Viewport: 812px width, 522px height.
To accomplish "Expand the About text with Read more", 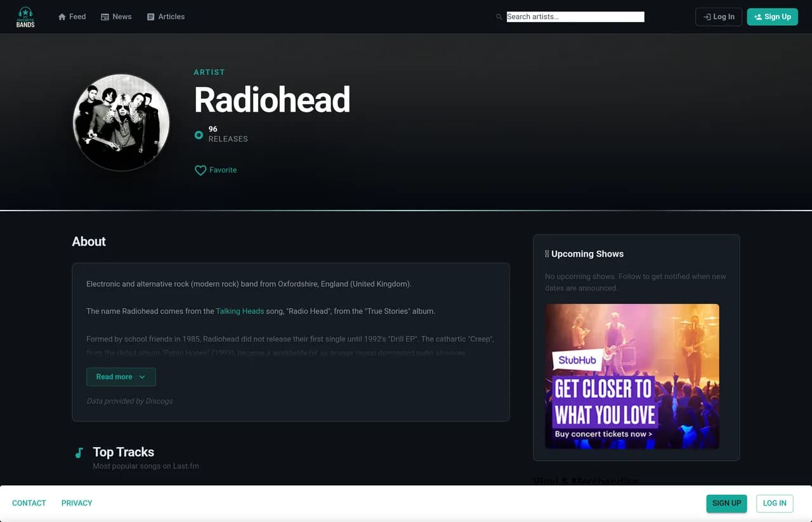I will [x=121, y=377].
